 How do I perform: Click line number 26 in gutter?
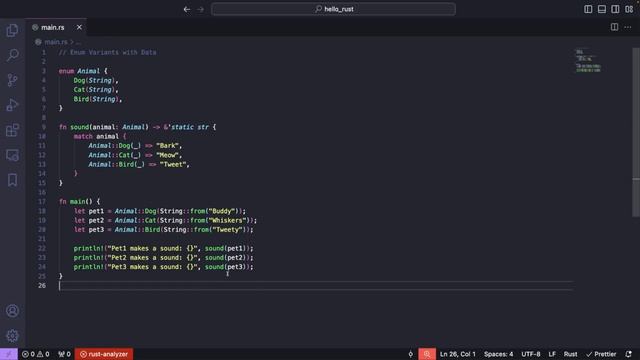click(42, 286)
